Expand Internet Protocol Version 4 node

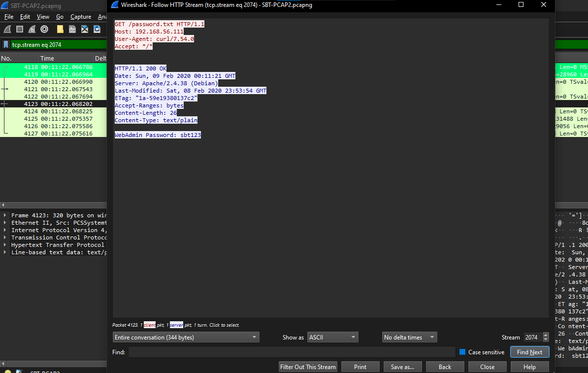[5, 230]
